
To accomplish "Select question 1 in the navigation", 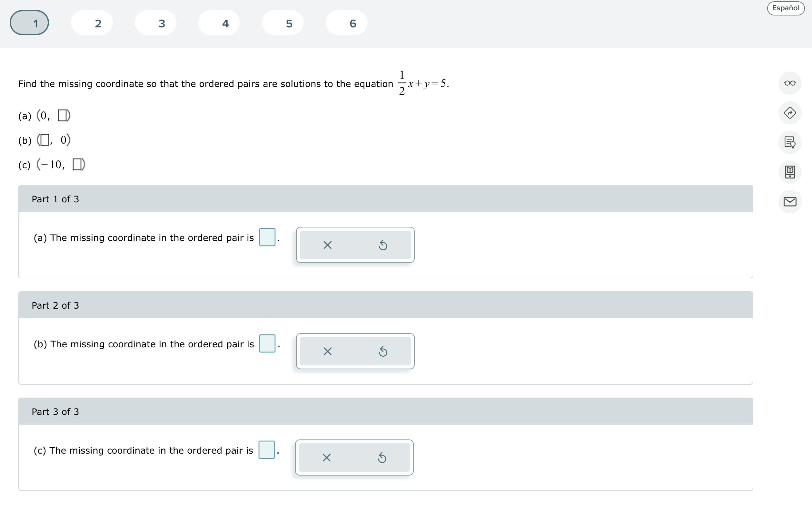I will (29, 22).
